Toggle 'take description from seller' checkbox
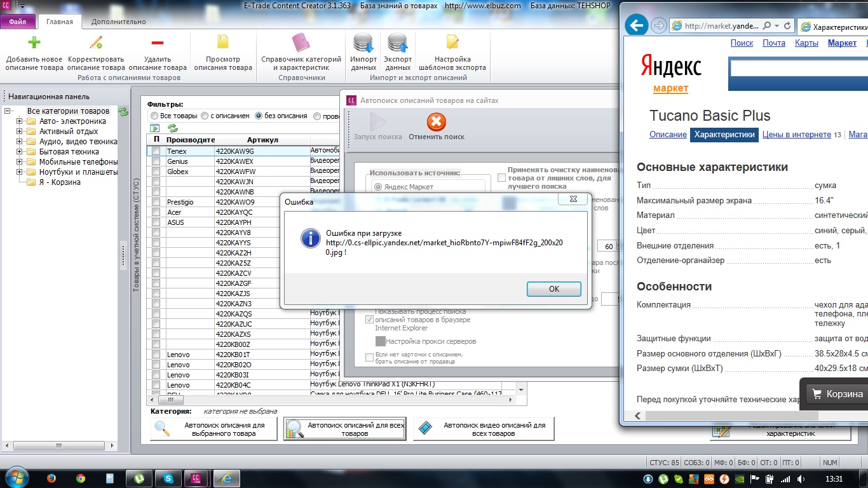Viewport: 868px width, 488px height. (x=370, y=358)
